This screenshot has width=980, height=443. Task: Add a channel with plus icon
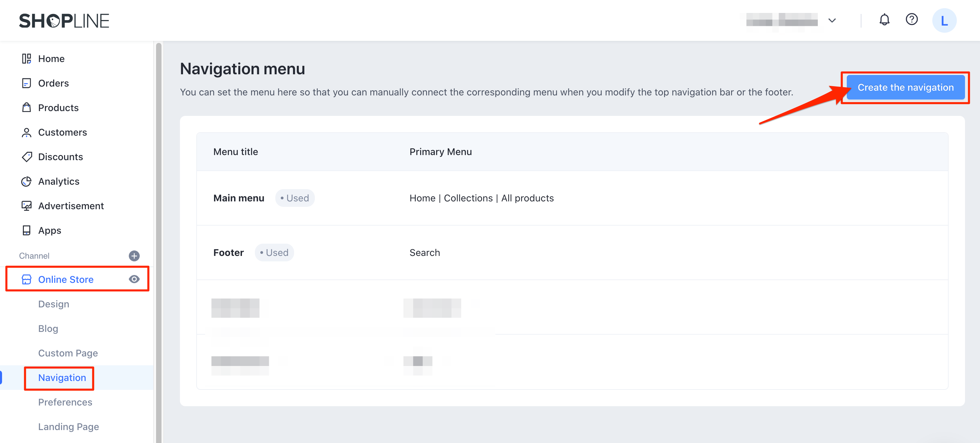pyautogui.click(x=134, y=256)
